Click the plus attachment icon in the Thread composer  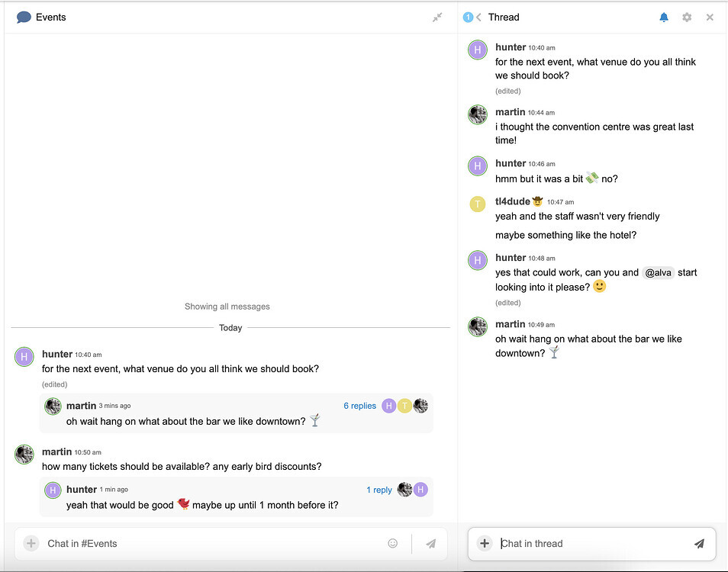[x=485, y=544]
